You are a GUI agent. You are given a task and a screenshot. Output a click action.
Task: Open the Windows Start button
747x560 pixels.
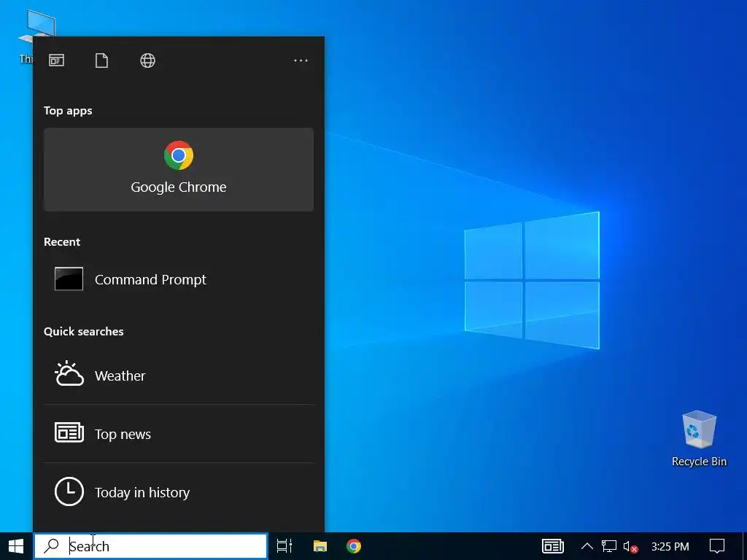pos(16,546)
